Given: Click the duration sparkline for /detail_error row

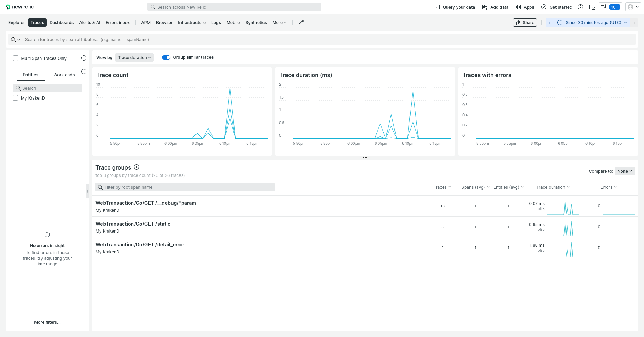Looking at the screenshot, I should coord(563,250).
